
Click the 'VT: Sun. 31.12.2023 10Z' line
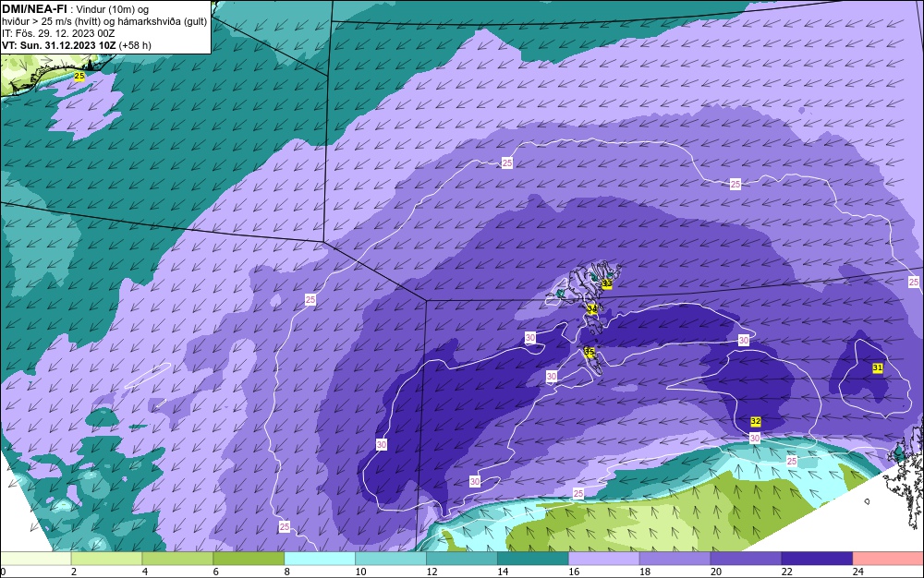(x=59, y=44)
